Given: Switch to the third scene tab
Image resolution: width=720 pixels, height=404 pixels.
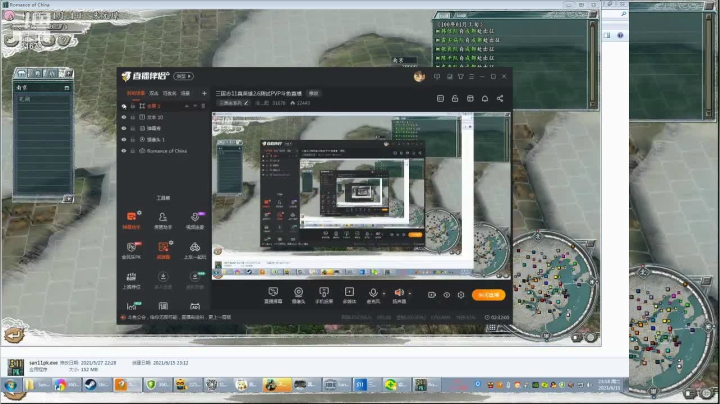Looking at the screenshot, I should (169, 93).
